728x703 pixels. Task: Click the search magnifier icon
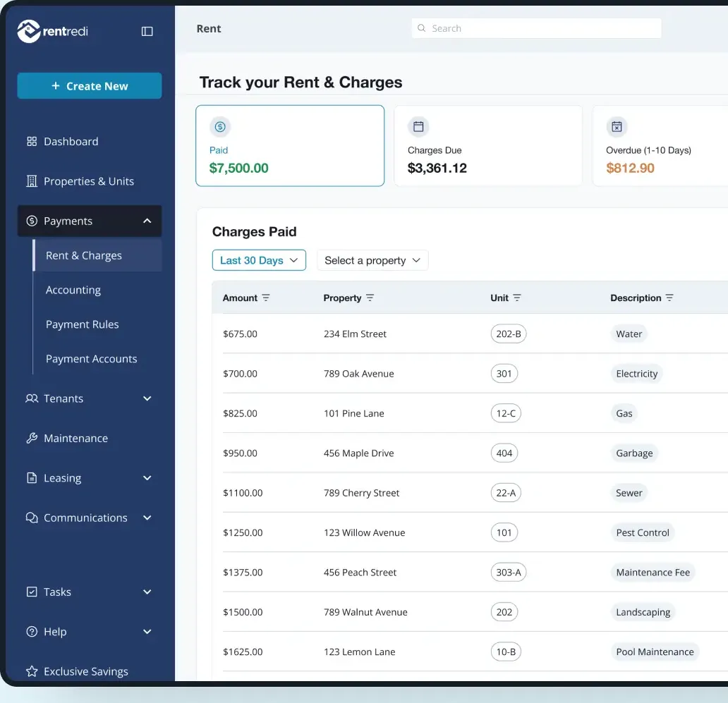pyautogui.click(x=422, y=28)
